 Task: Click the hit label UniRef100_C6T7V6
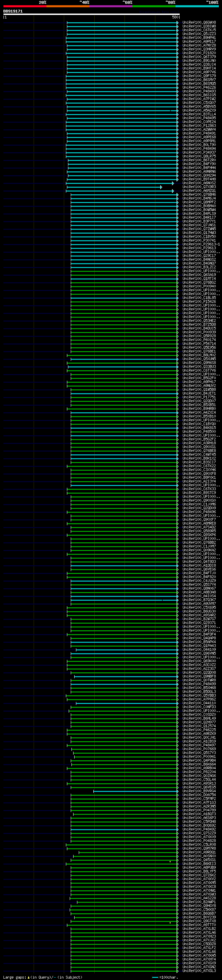pos(199,371)
